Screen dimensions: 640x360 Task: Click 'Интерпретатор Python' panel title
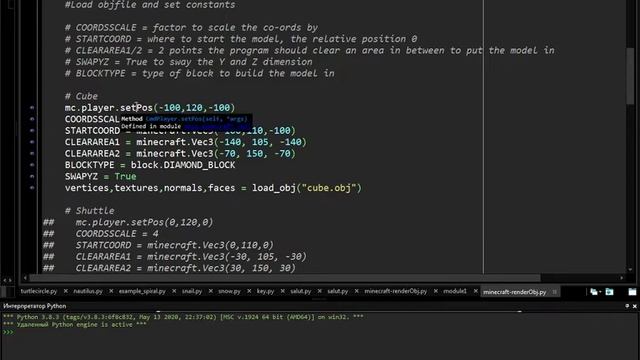tap(35, 306)
